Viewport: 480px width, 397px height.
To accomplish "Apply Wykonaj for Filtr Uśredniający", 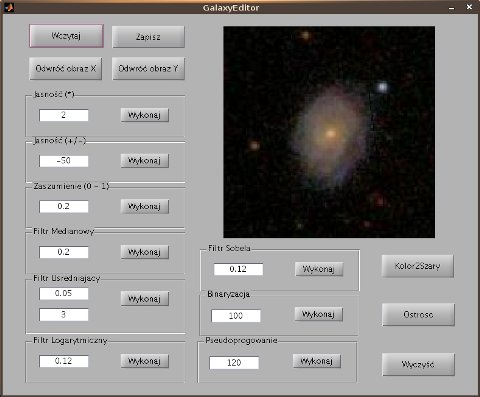I will point(145,299).
